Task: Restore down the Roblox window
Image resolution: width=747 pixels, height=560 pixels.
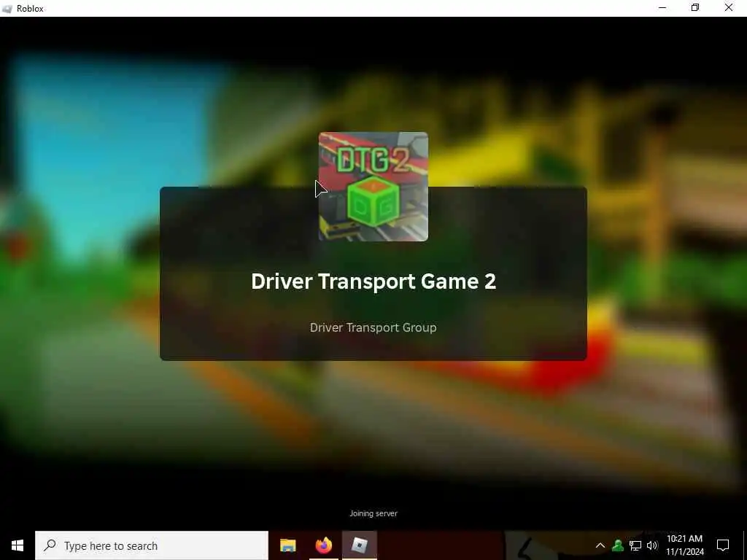Action: 695,8
